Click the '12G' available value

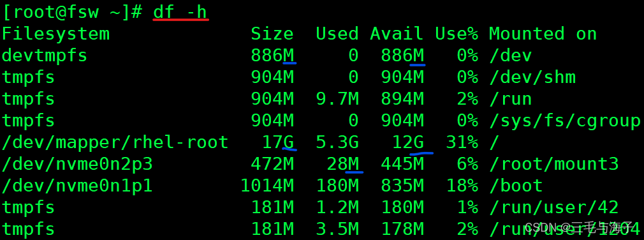408,142
